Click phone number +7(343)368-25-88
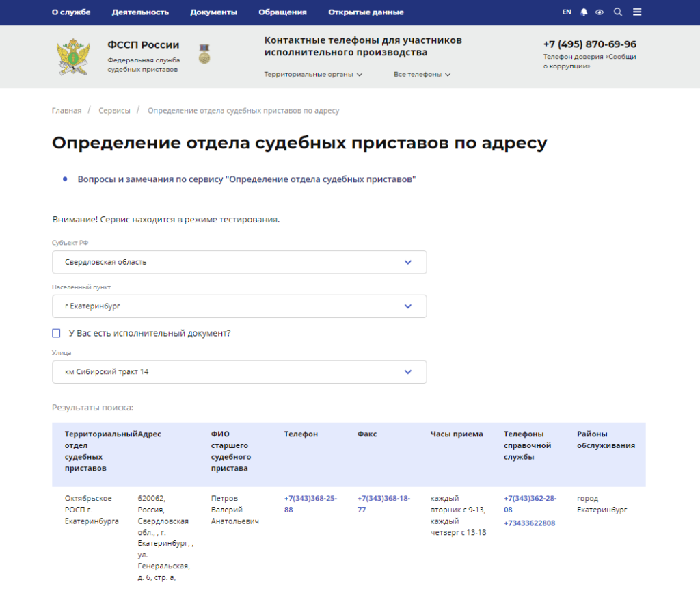The width and height of the screenshot is (700, 606). [310, 504]
